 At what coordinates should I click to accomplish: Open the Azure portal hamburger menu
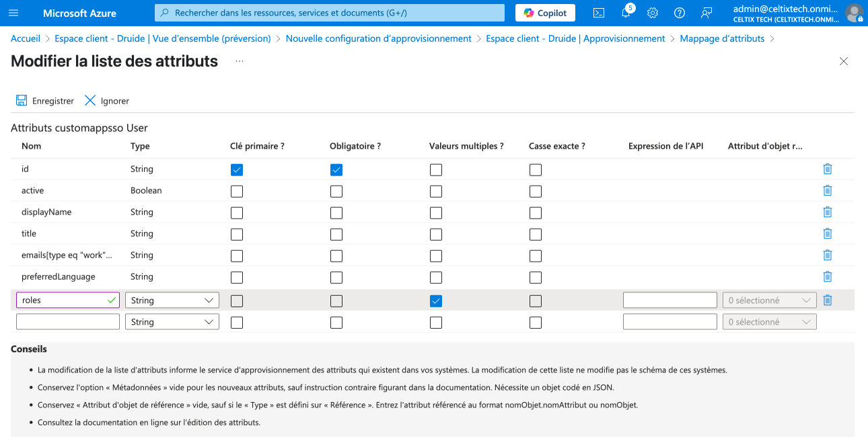pyautogui.click(x=13, y=13)
